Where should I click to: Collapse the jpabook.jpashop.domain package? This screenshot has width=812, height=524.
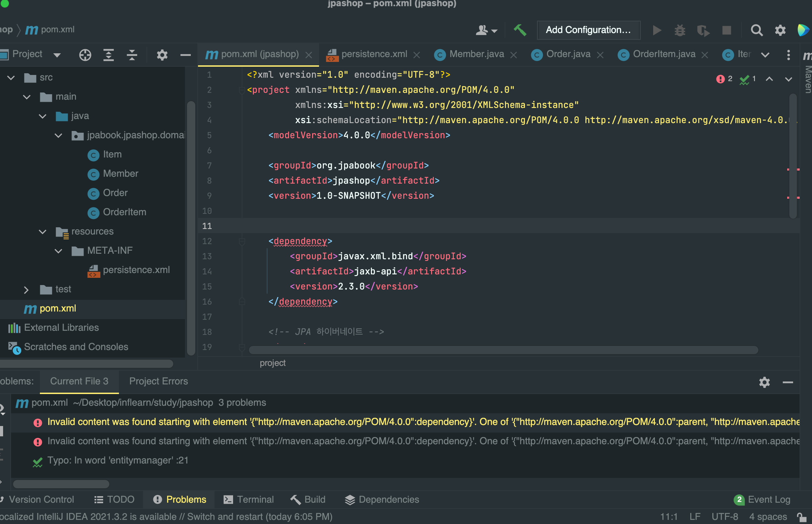tap(58, 135)
